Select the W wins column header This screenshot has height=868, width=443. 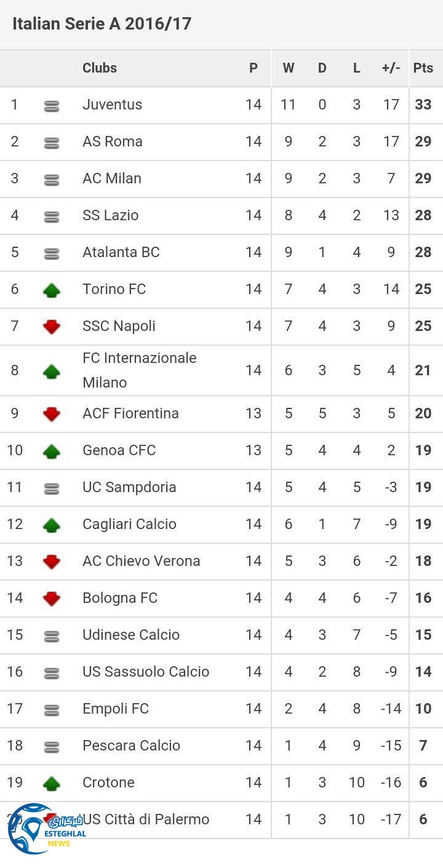pos(288,68)
